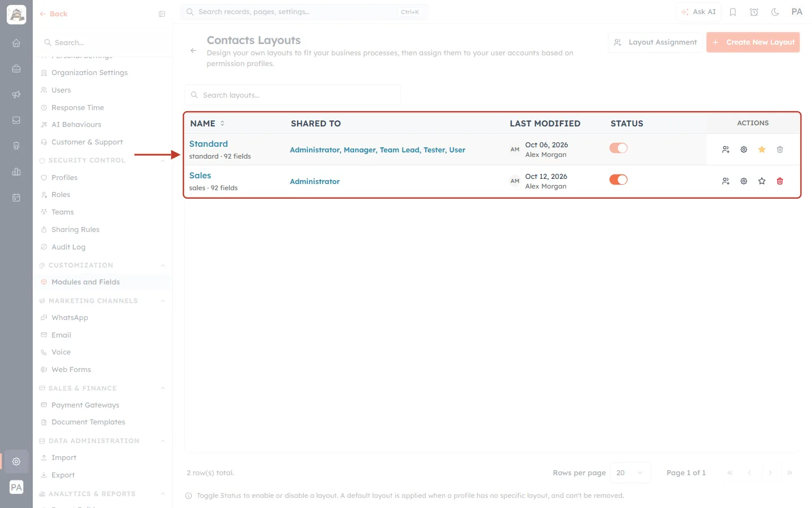Open the reminders alarm clock icon

pyautogui.click(x=754, y=12)
